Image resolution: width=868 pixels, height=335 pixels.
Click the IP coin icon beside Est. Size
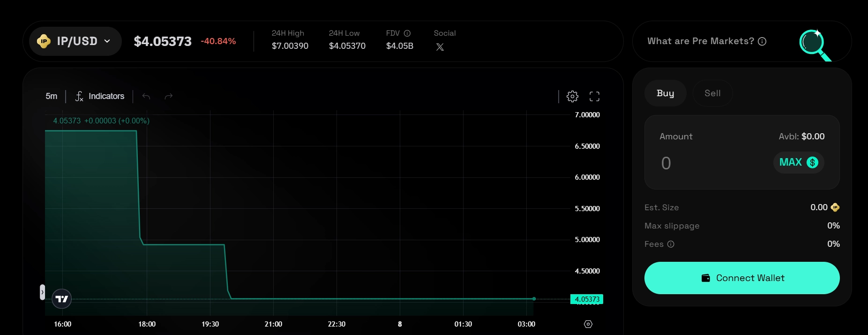coord(835,207)
